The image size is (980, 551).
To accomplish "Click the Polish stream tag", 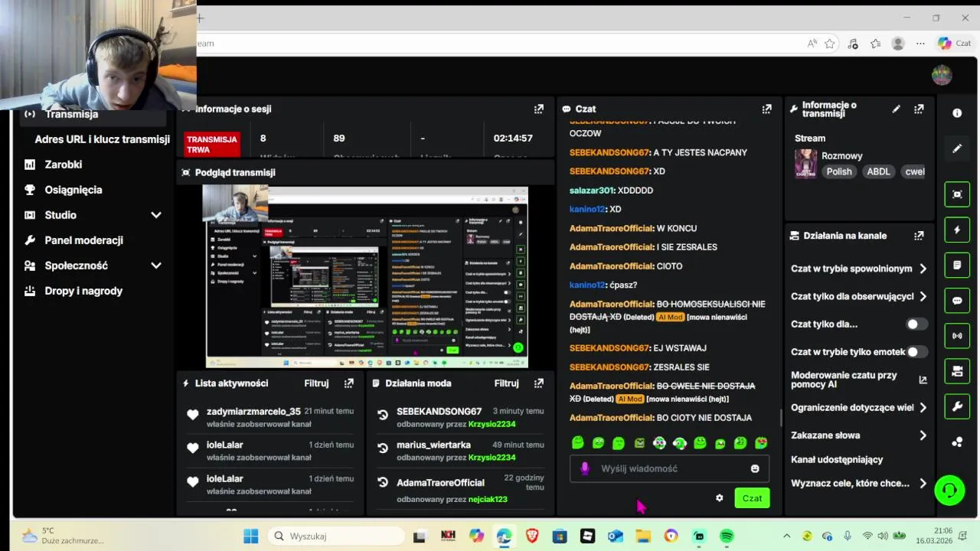I will pos(839,171).
